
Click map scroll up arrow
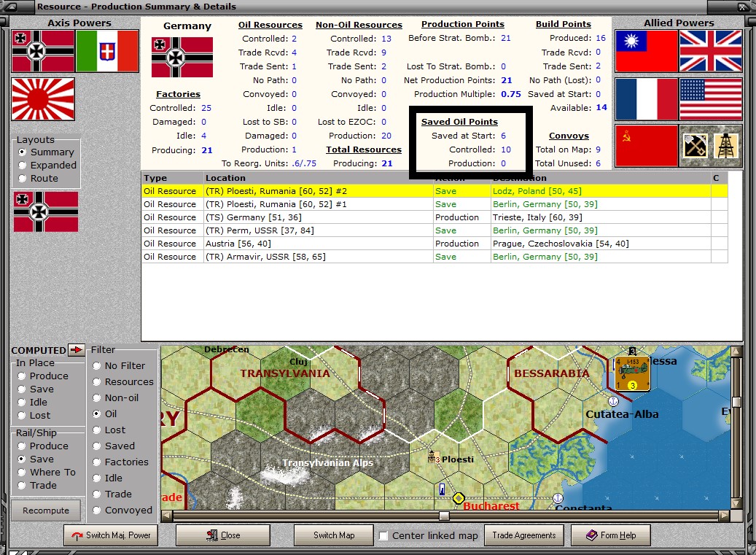pyautogui.click(x=736, y=351)
